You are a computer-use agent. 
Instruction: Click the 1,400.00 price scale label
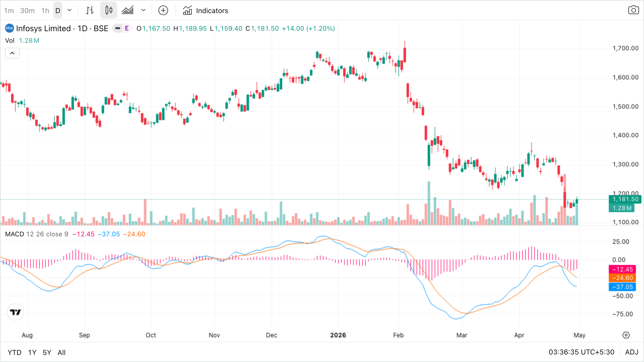pos(625,135)
